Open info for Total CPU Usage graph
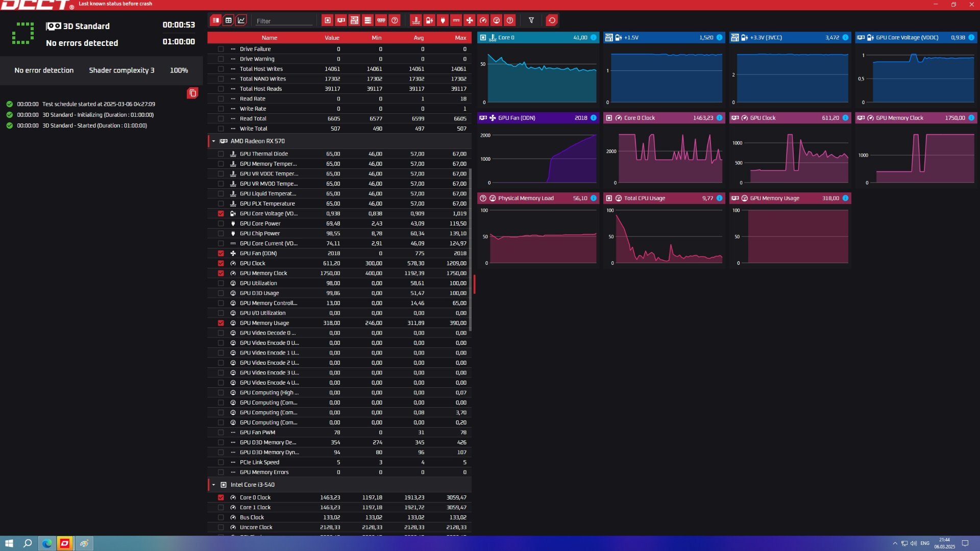 (720, 198)
